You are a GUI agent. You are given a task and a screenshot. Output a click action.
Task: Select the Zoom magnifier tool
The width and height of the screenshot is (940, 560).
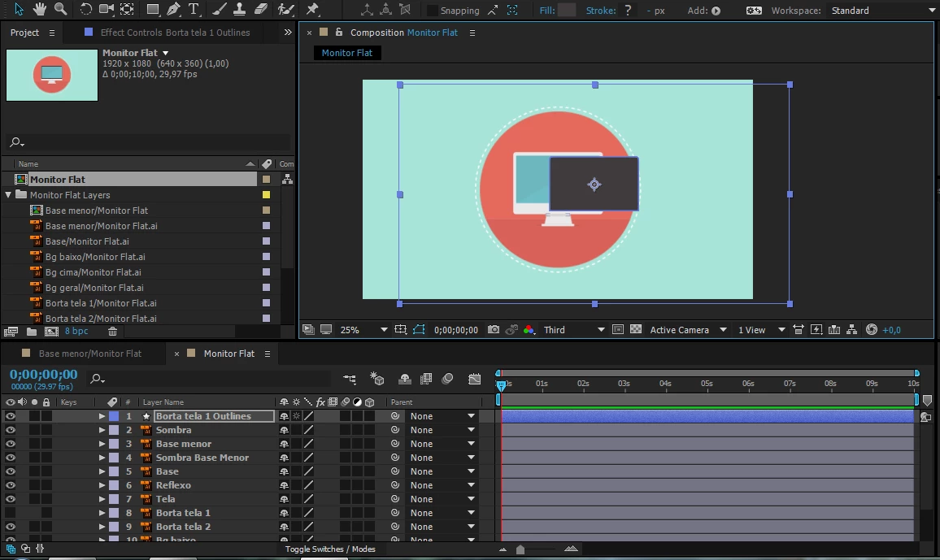(60, 10)
